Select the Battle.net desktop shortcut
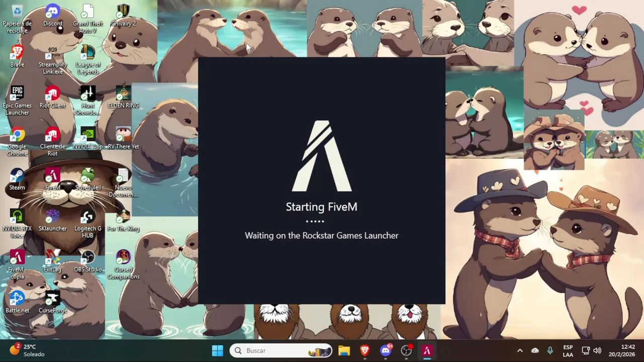This screenshot has width=644, height=362. (17, 303)
